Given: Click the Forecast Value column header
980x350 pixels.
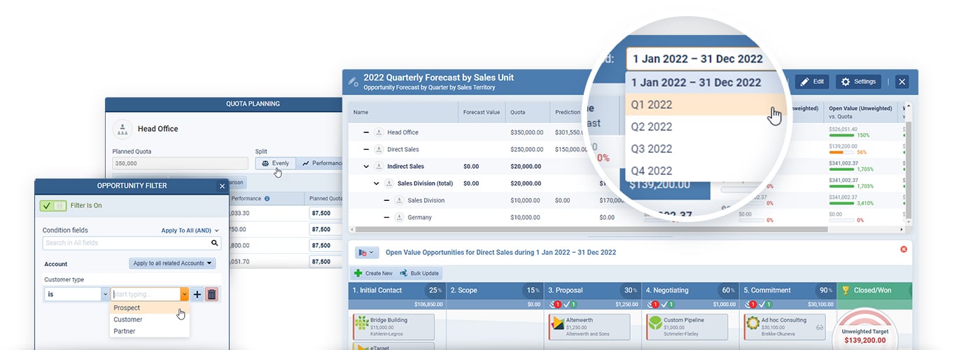Looking at the screenshot, I should coord(482,112).
